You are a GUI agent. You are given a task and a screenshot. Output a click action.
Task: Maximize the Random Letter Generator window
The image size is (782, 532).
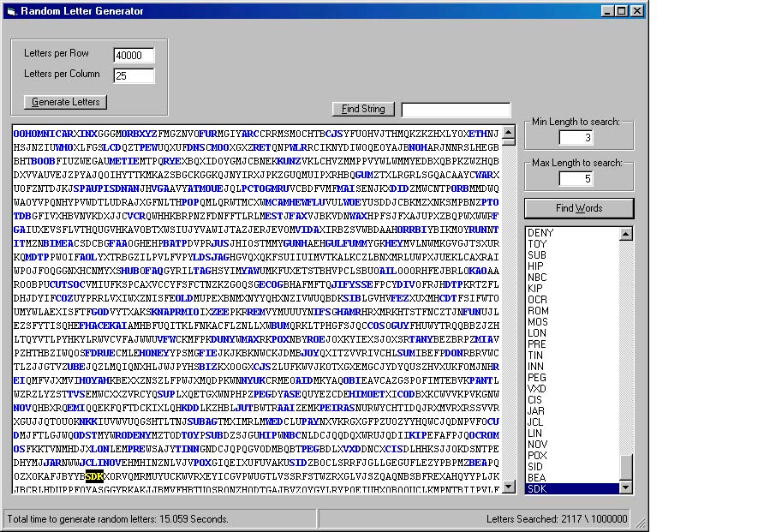(622, 11)
